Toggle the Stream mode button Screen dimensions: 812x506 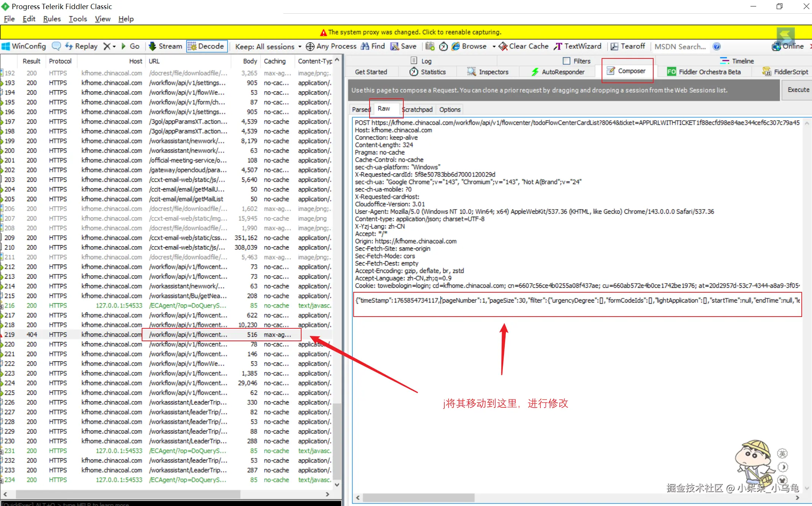click(165, 46)
